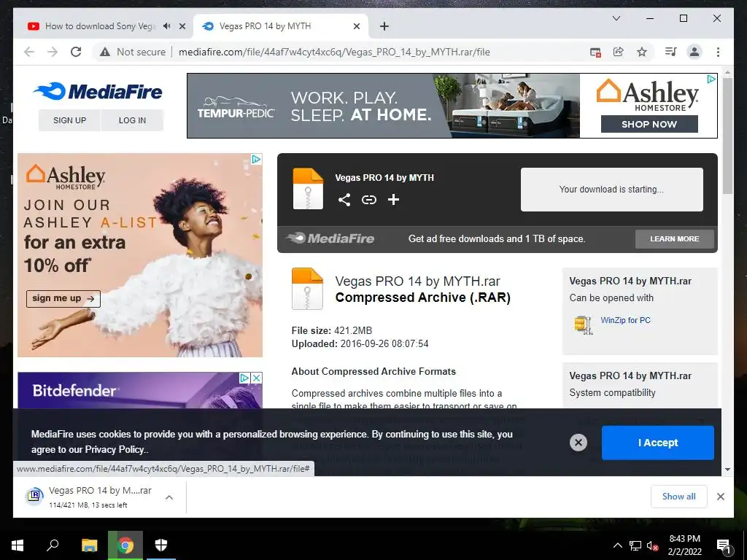Screen dimensions: 747x560
Task: Open the tab search dropdown arrow
Action: point(616,18)
